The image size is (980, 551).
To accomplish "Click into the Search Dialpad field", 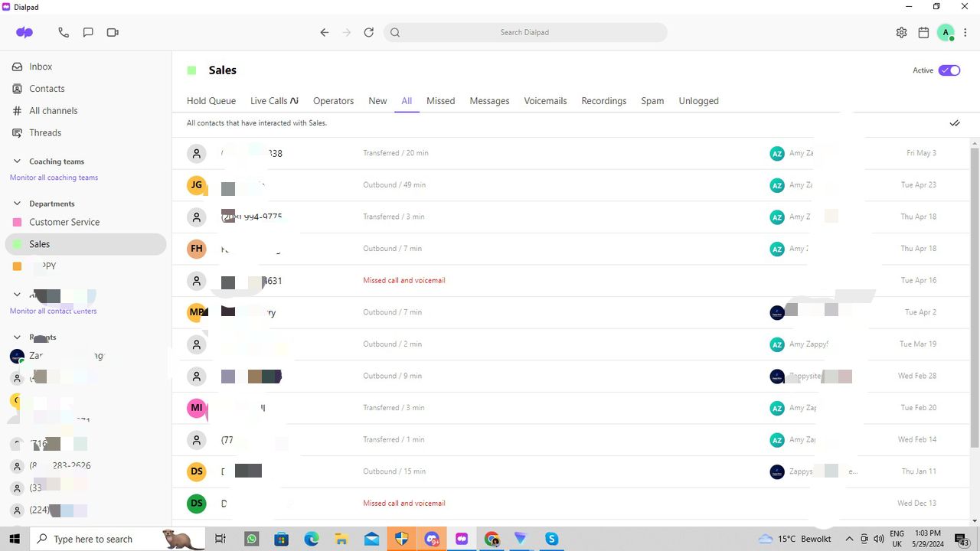I will (525, 32).
